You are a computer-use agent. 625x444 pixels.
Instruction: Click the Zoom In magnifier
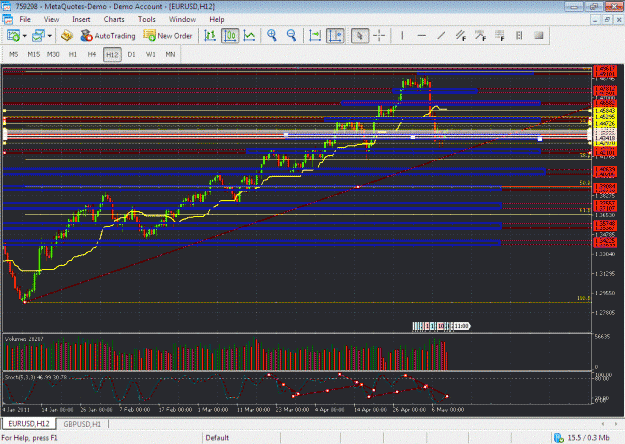coord(272,36)
